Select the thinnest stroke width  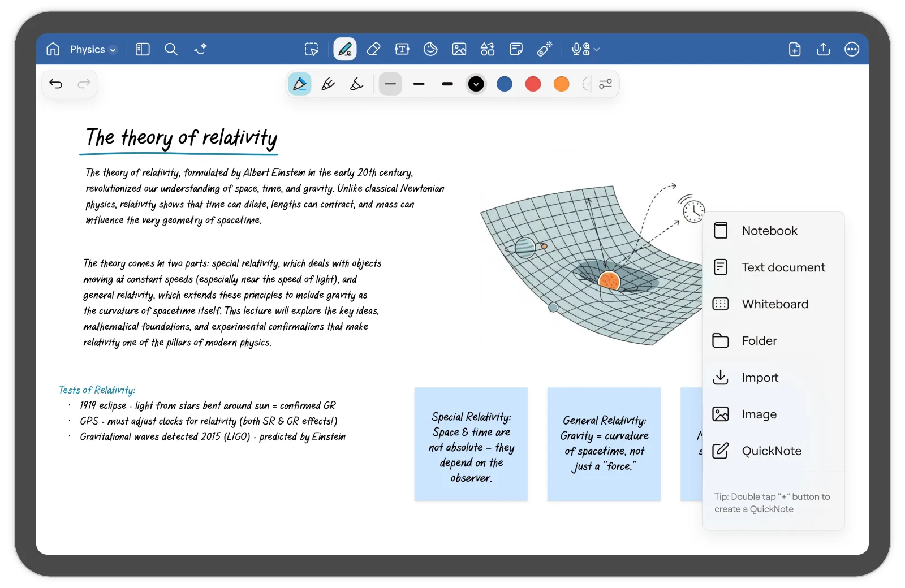click(390, 84)
